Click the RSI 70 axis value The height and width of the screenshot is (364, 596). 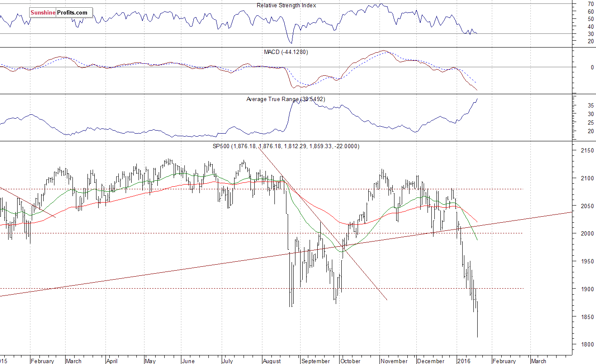click(590, 4)
